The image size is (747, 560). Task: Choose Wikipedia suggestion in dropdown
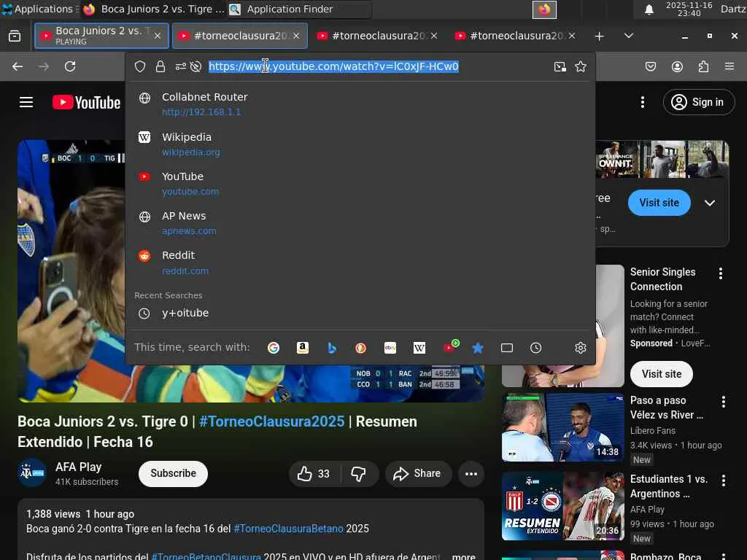point(360,144)
